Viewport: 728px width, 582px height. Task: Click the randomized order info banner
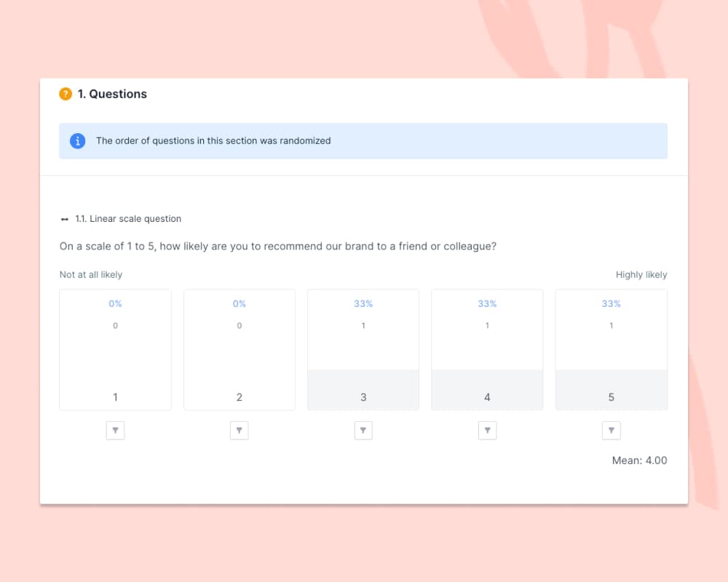[x=363, y=141]
